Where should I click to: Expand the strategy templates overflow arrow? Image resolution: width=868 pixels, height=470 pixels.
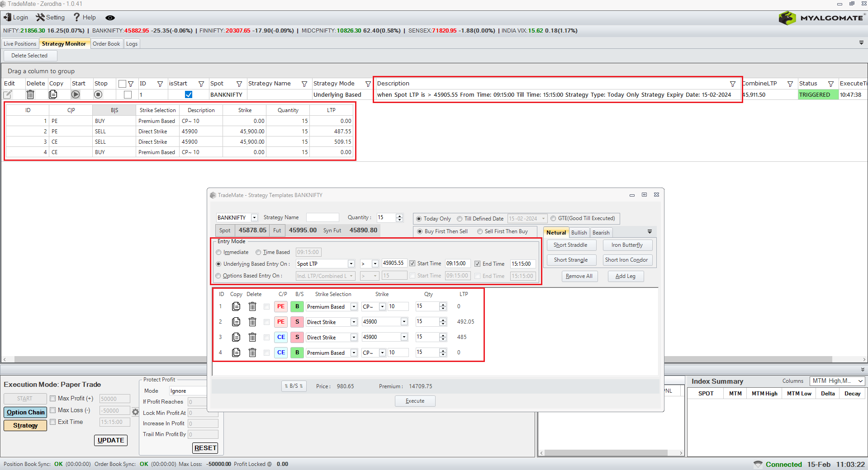[x=650, y=232]
